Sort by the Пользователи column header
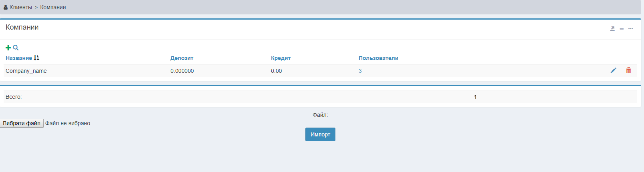The width and height of the screenshot is (644, 172). point(378,58)
